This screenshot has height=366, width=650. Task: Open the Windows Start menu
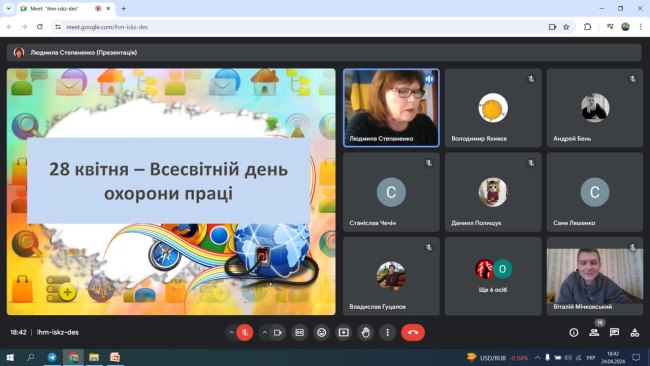[10, 357]
